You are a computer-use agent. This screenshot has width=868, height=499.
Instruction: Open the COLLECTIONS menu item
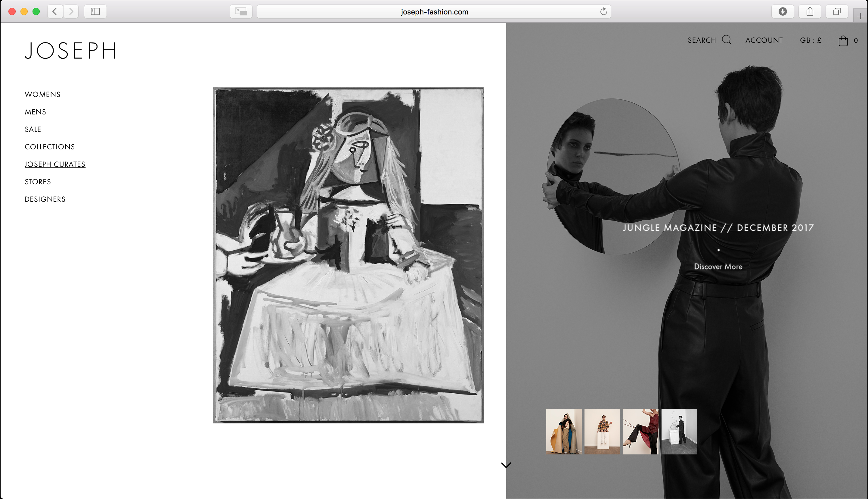point(50,147)
